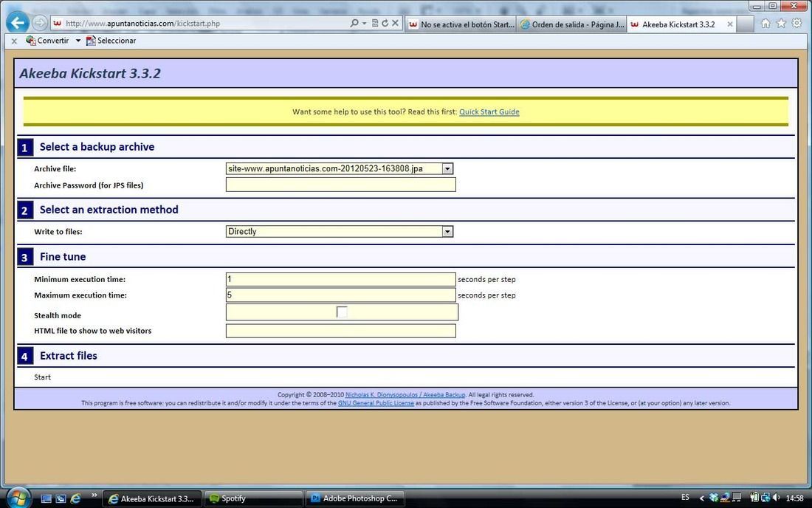The image size is (812, 508).
Task: Open the GNU General Public License link
Action: (x=376, y=403)
